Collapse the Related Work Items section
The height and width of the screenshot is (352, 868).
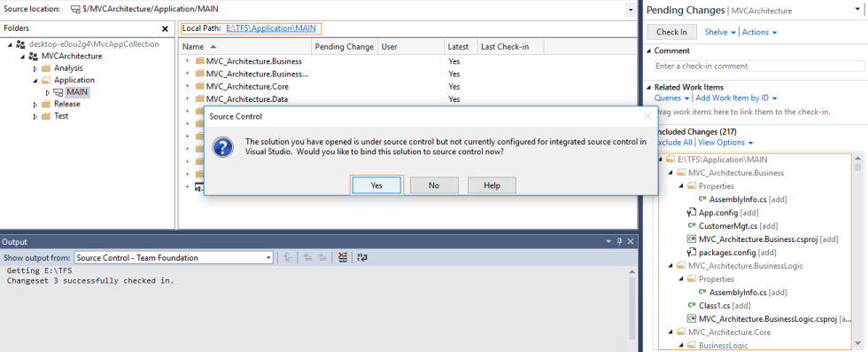click(648, 88)
